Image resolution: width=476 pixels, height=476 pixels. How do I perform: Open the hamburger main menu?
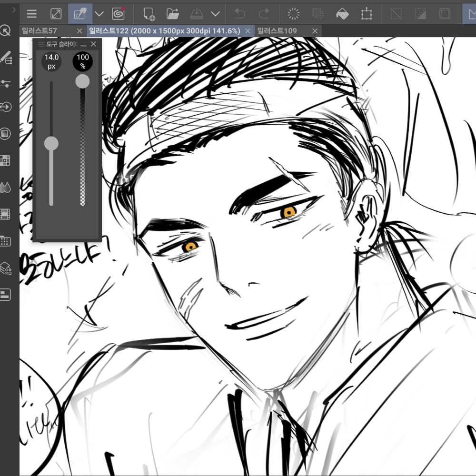tap(31, 14)
